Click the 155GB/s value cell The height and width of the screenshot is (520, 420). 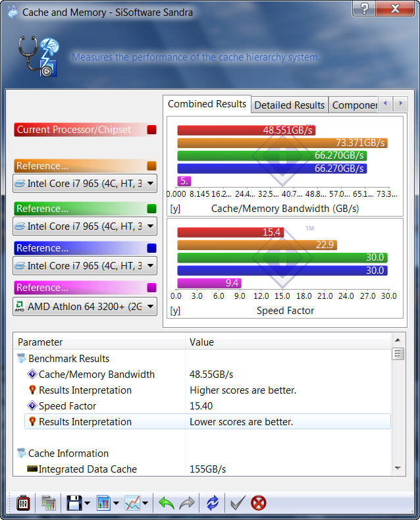(x=207, y=469)
